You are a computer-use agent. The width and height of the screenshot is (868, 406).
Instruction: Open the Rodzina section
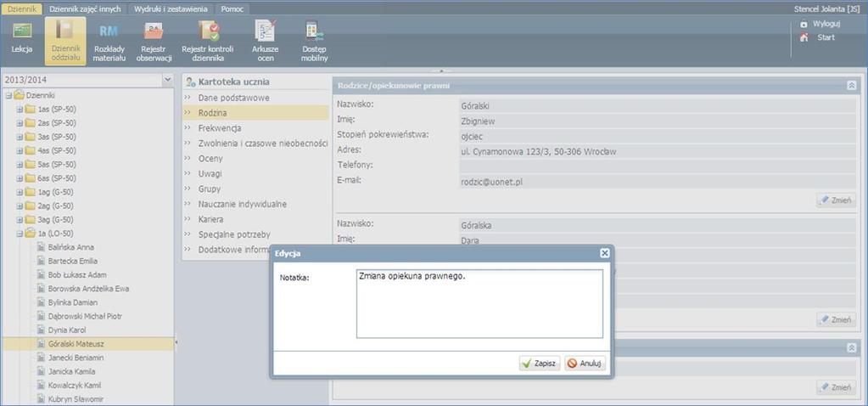point(213,113)
